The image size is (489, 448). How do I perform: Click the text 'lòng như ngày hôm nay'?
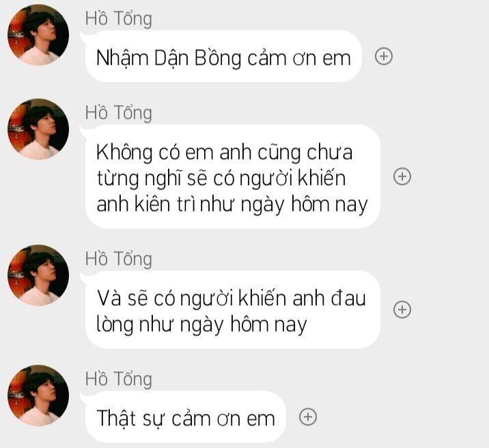point(201,324)
